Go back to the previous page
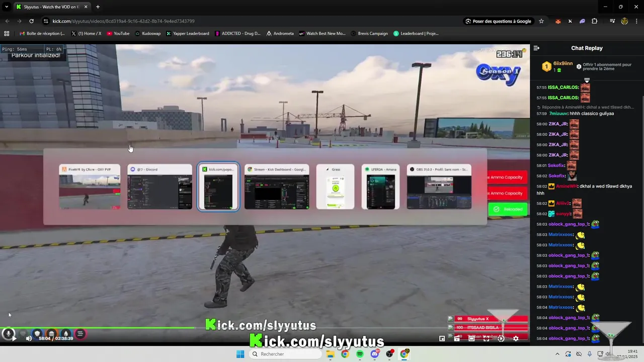The height and width of the screenshot is (362, 644). [x=7, y=21]
